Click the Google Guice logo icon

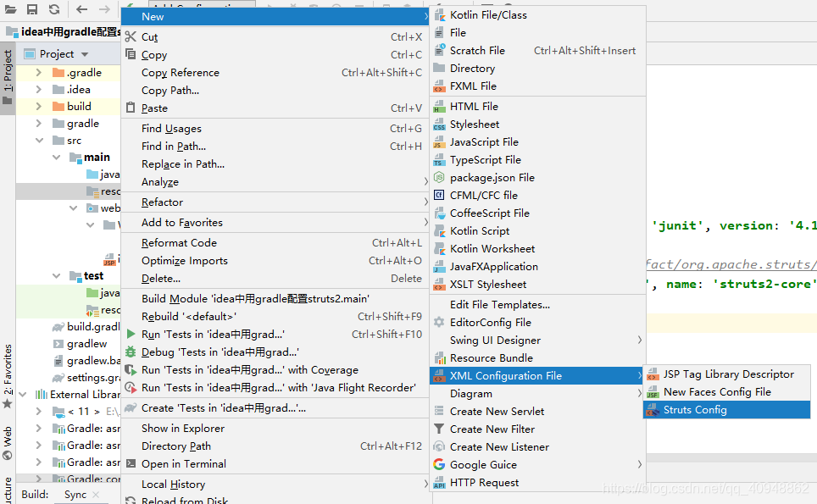(x=439, y=464)
